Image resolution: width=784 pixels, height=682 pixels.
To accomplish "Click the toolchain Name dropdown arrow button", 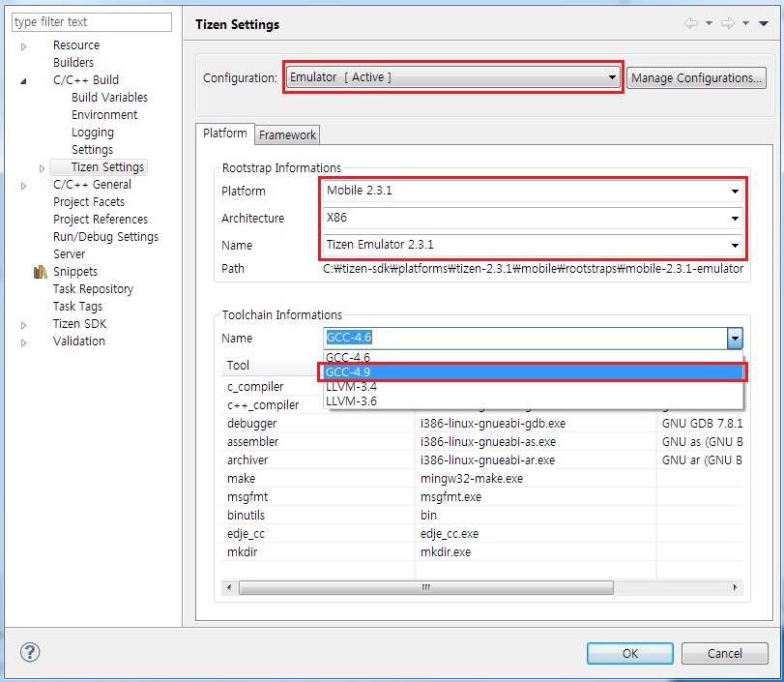I will coord(735,338).
